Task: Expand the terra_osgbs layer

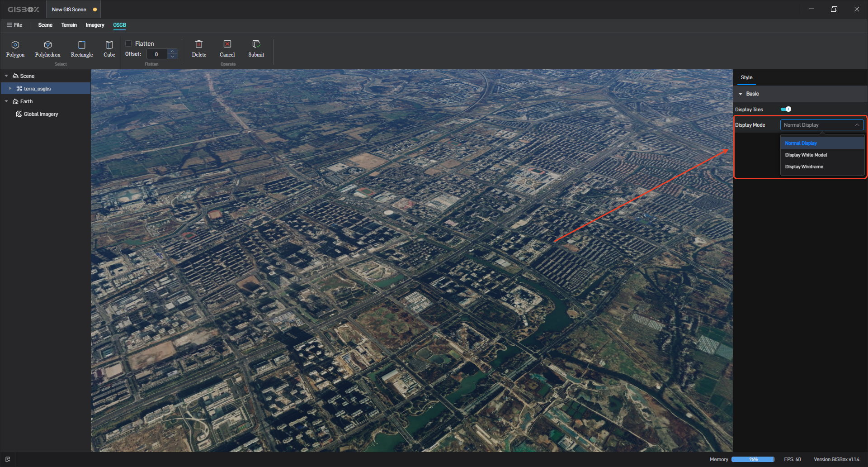Action: click(x=10, y=89)
